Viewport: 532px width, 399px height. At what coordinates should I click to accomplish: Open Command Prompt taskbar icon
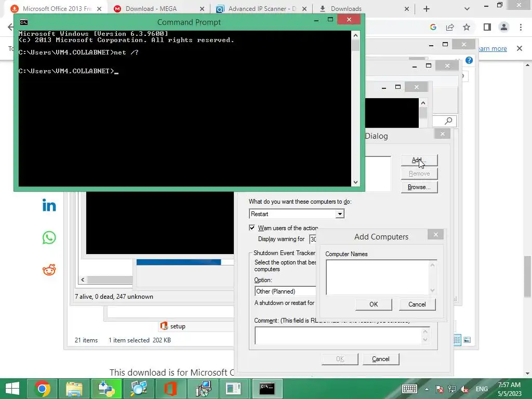coord(267,389)
